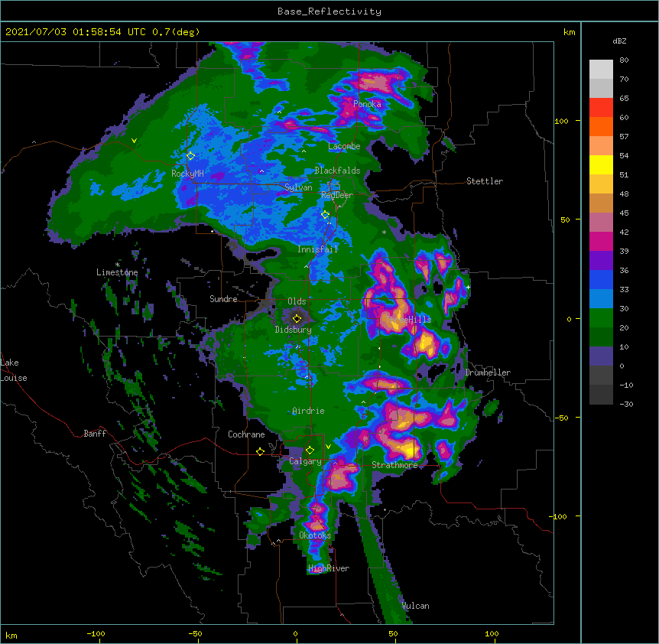Click the yellow diamond marker below RedDeer
Image resolution: width=659 pixels, height=644 pixels.
point(325,215)
